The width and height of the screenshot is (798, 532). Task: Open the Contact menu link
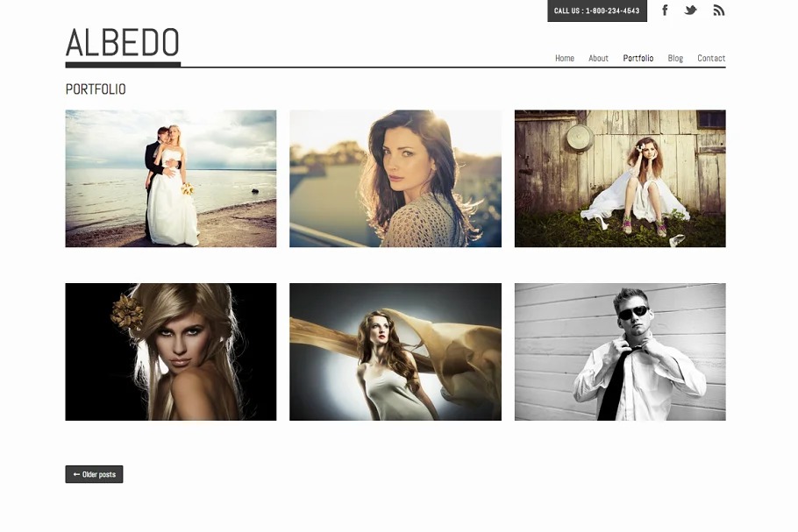(711, 59)
